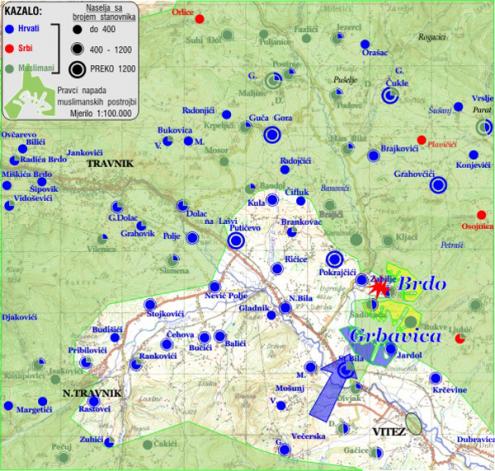Select the Brdo hill label
This screenshot has height=471, width=495.
422,283
